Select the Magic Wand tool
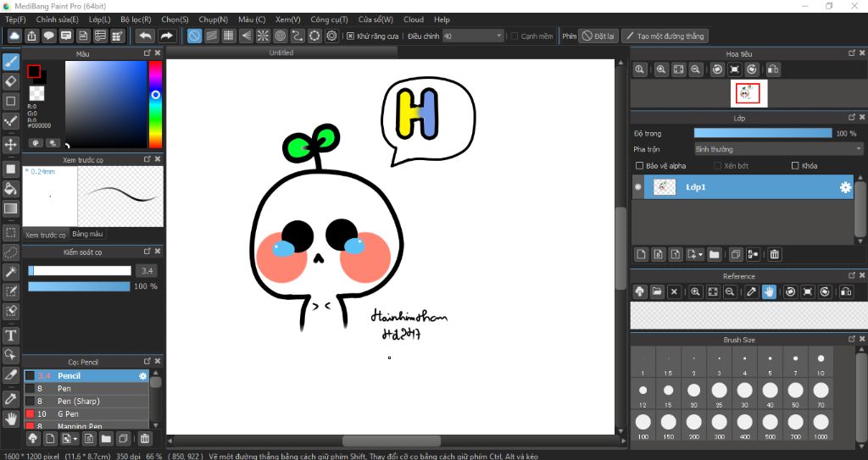868x460 pixels. 10,272
